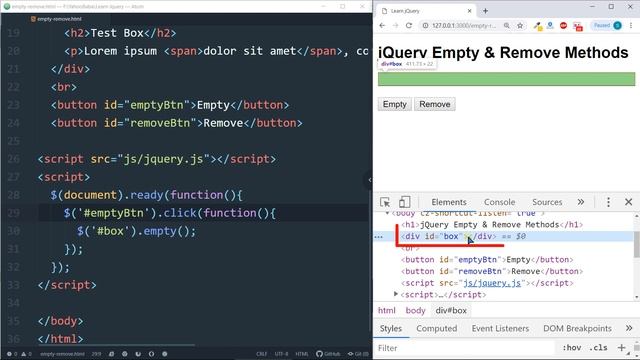Show more DevTools main tabs chevron
640x360 pixels.
[x=581, y=202]
